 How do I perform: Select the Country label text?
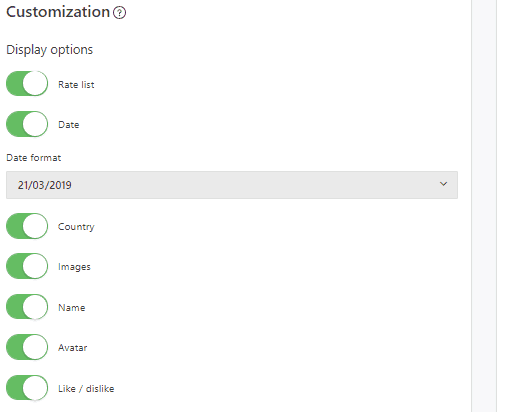point(76,227)
